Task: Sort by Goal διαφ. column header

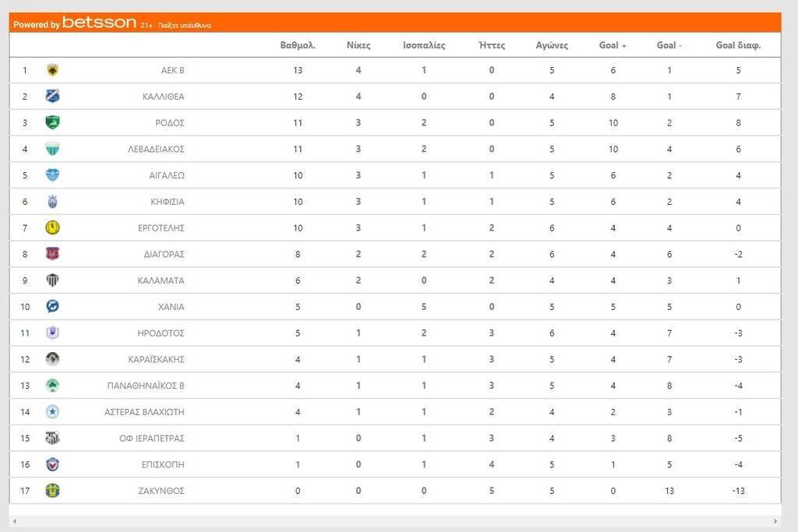Action: click(738, 45)
